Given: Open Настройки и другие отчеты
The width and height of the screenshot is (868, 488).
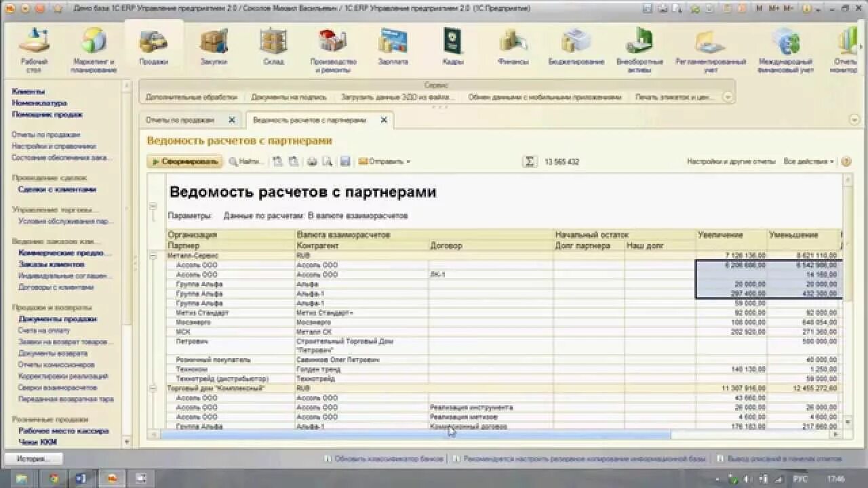Looking at the screenshot, I should click(x=730, y=161).
